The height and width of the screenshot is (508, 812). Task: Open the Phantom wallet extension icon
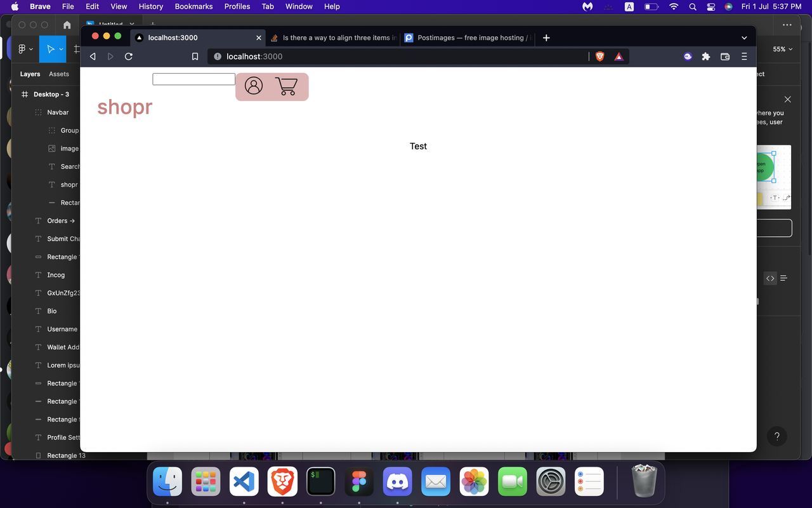[688, 57]
